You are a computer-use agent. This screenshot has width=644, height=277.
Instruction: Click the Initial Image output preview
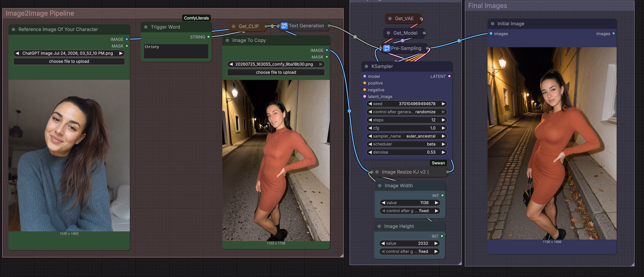pyautogui.click(x=552, y=143)
